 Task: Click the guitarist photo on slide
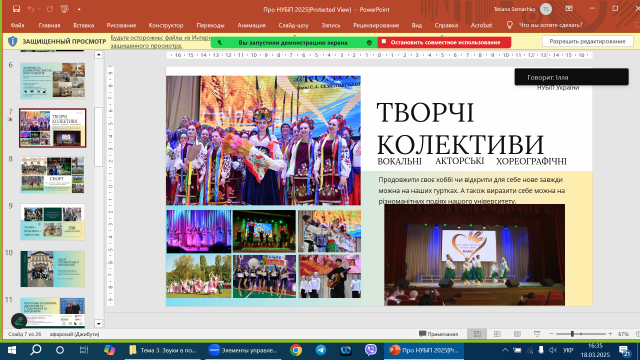click(330, 276)
